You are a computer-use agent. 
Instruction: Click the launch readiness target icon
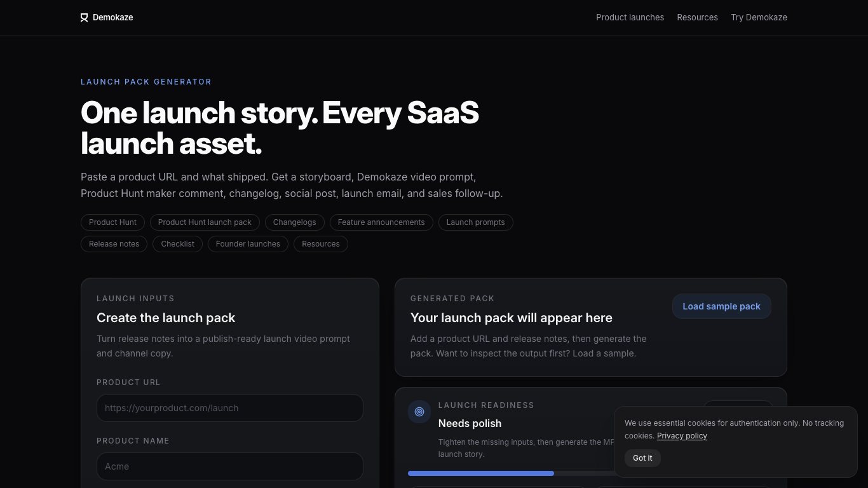[x=419, y=412]
